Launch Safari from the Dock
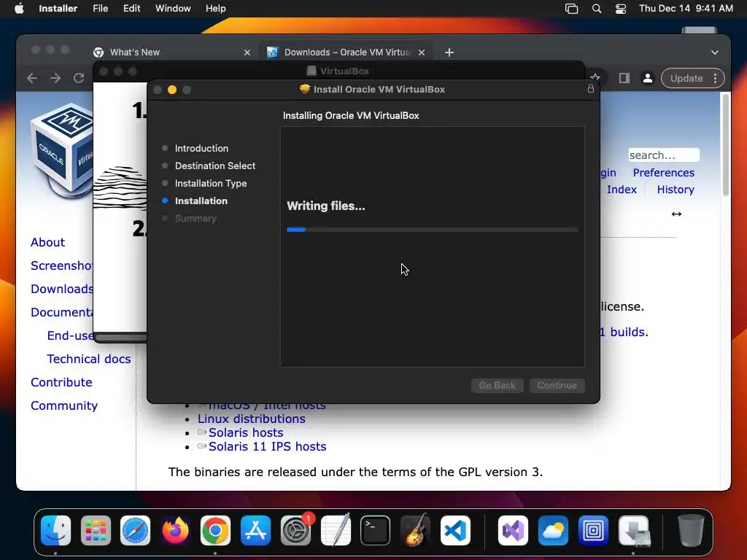 135,530
